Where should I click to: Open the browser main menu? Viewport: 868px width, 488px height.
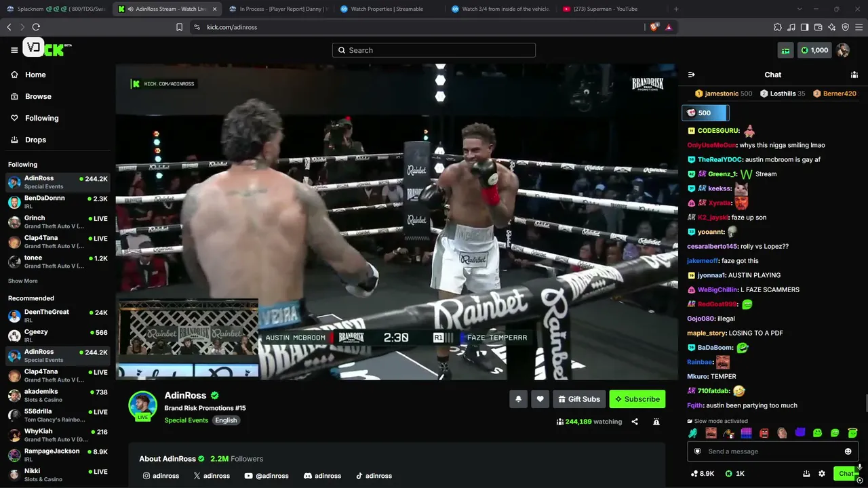859,27
